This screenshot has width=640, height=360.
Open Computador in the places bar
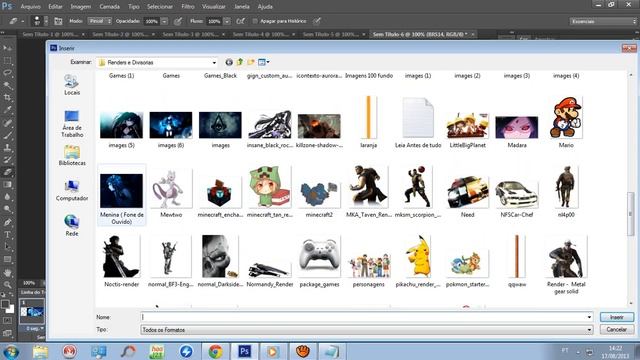coord(72,191)
